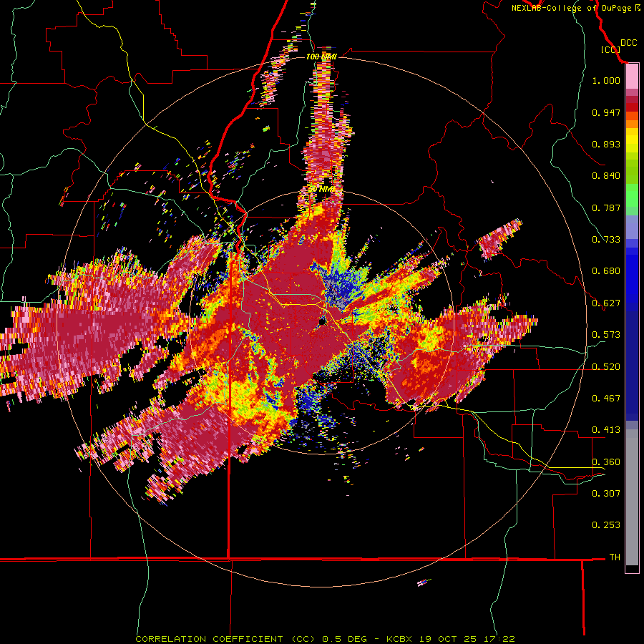Select the 0.947 legend value
The image size is (644, 644).
pyautogui.click(x=606, y=112)
